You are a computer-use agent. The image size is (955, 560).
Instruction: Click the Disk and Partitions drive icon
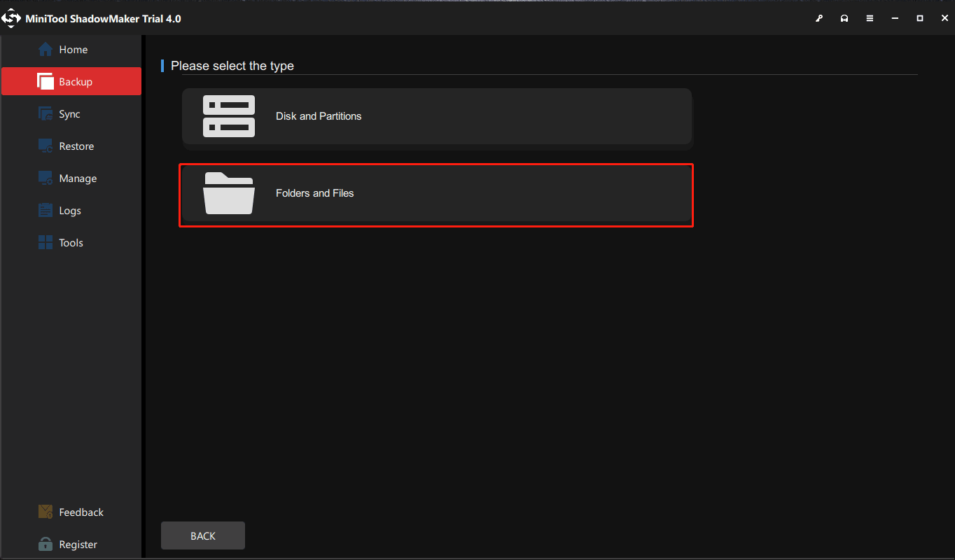click(x=229, y=116)
